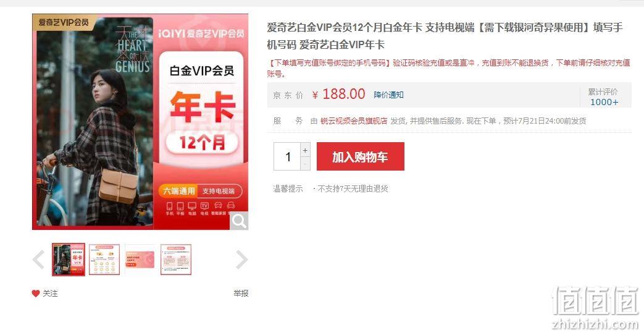This screenshot has width=644, height=335.
Task: Show previous thumbnails with left arrow
Action: click(39, 260)
